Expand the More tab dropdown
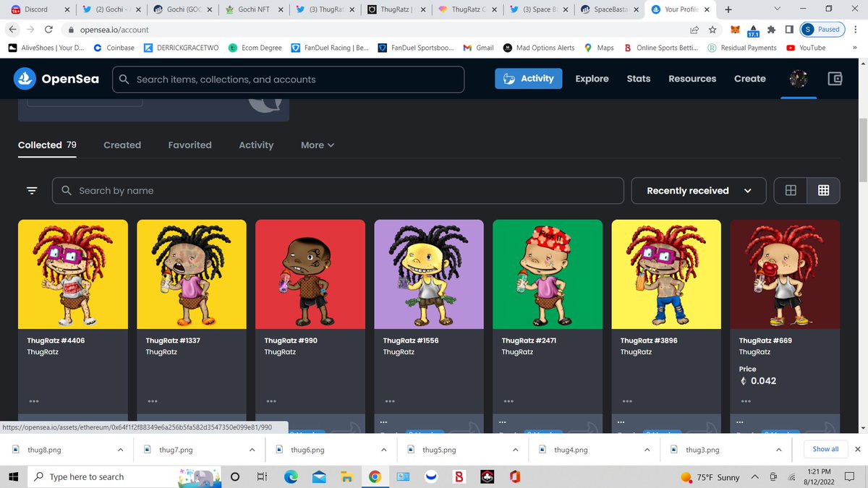 point(318,145)
